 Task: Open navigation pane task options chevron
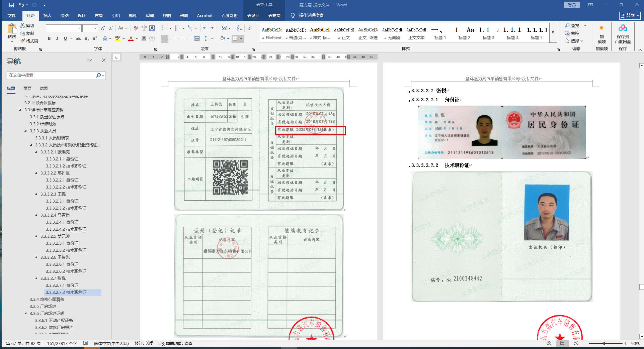pos(90,60)
